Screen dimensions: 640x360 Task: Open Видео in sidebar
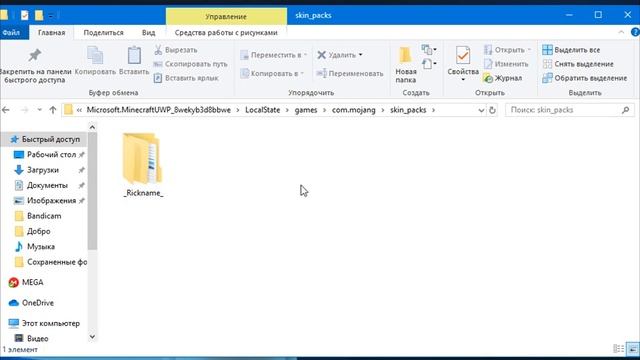click(x=37, y=338)
